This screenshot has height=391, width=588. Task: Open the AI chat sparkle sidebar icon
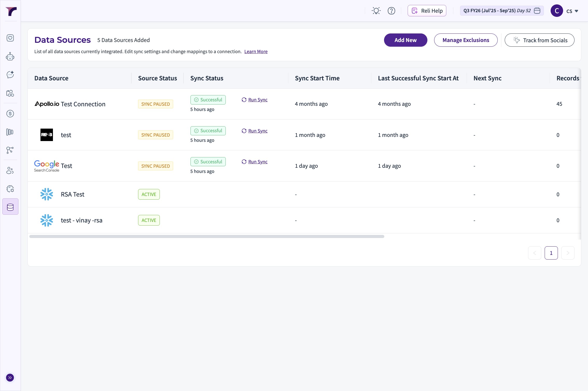(10, 75)
